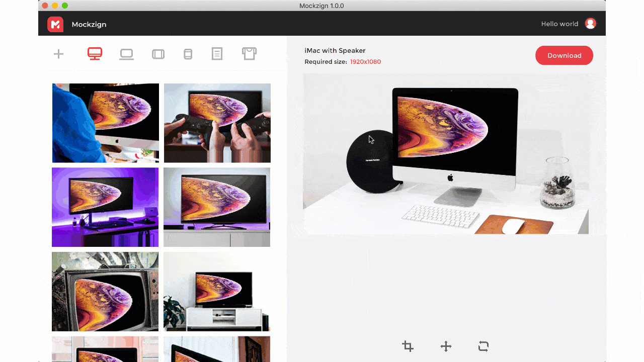Pick the blue-shirt iMac mockup thumbnail
This screenshot has width=644, height=362.
(x=105, y=123)
